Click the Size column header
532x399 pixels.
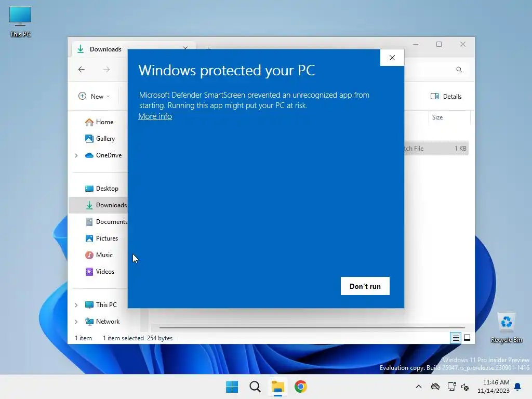click(449, 117)
